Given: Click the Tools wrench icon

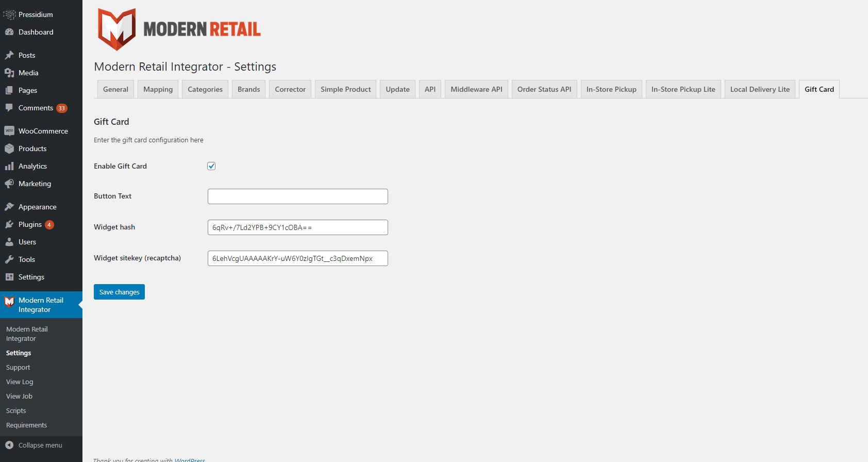Looking at the screenshot, I should tap(9, 259).
